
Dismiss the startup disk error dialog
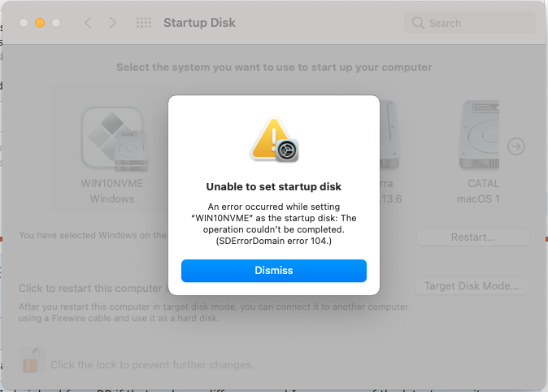(x=274, y=271)
